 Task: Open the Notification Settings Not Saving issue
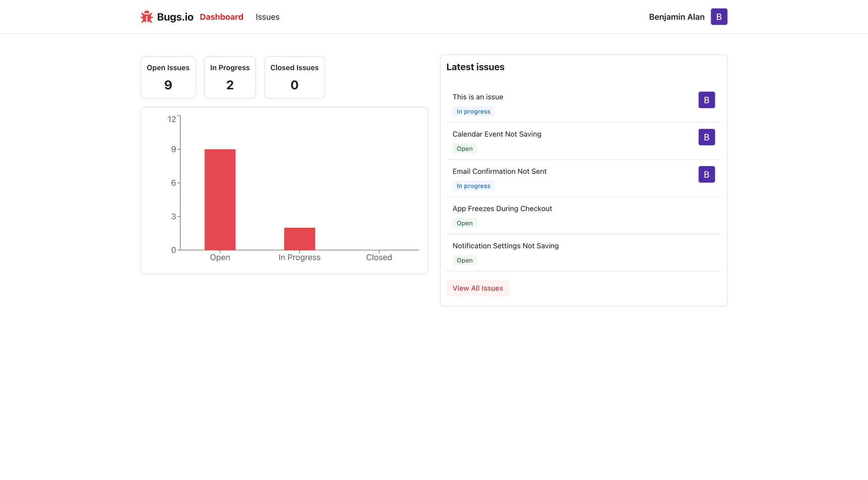click(505, 246)
